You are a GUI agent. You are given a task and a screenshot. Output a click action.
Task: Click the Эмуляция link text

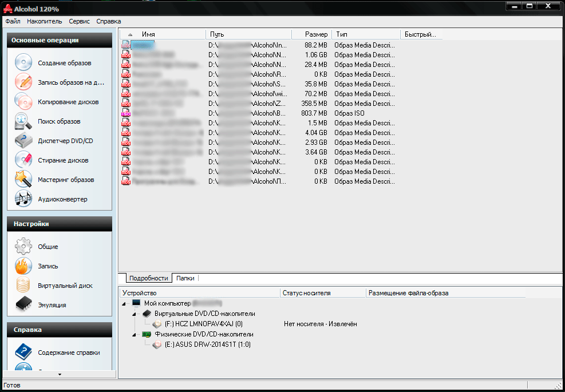pos(52,305)
